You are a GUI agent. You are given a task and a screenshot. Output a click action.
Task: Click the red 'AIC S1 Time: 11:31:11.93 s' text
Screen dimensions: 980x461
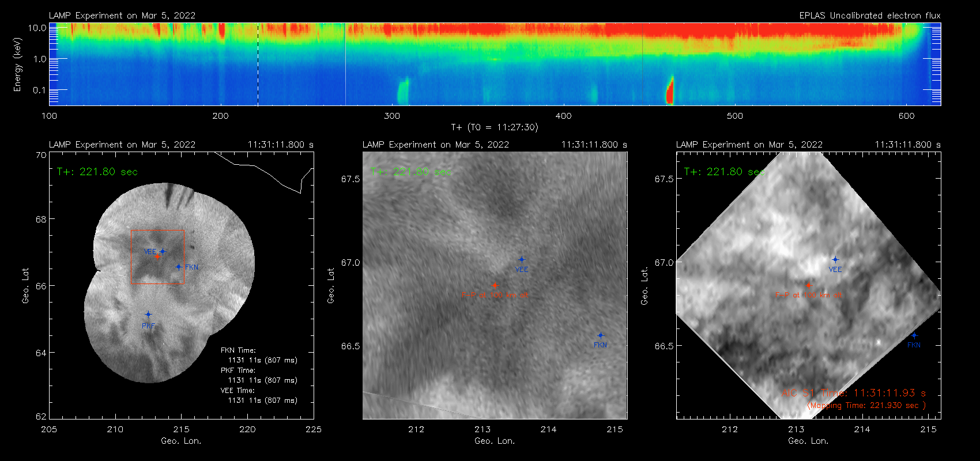click(x=854, y=393)
